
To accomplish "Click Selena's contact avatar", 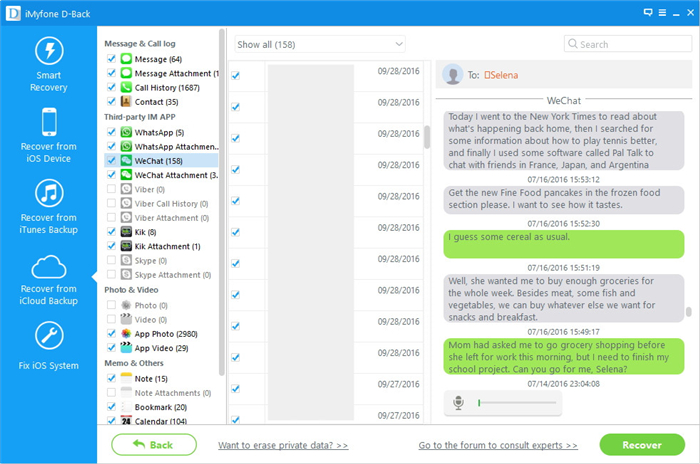I will (x=453, y=75).
